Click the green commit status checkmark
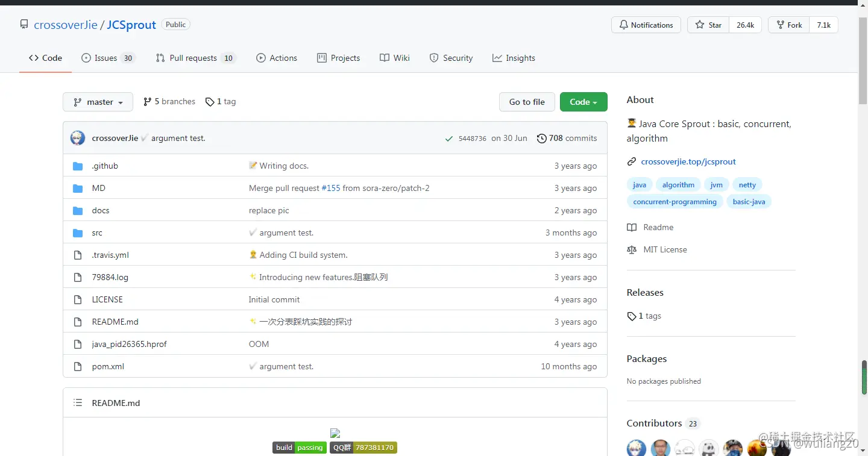Viewport: 868px width, 456px height. (x=448, y=139)
